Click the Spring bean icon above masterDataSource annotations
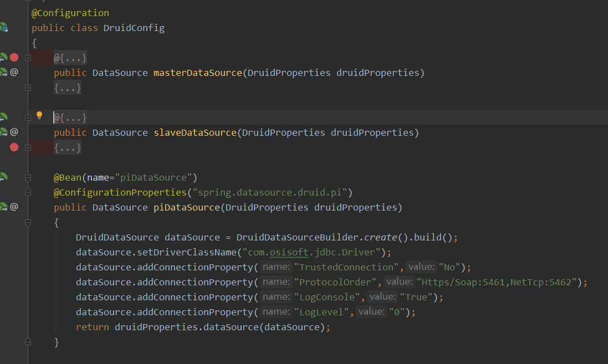Viewport: 608px width, 364px height. point(3,57)
